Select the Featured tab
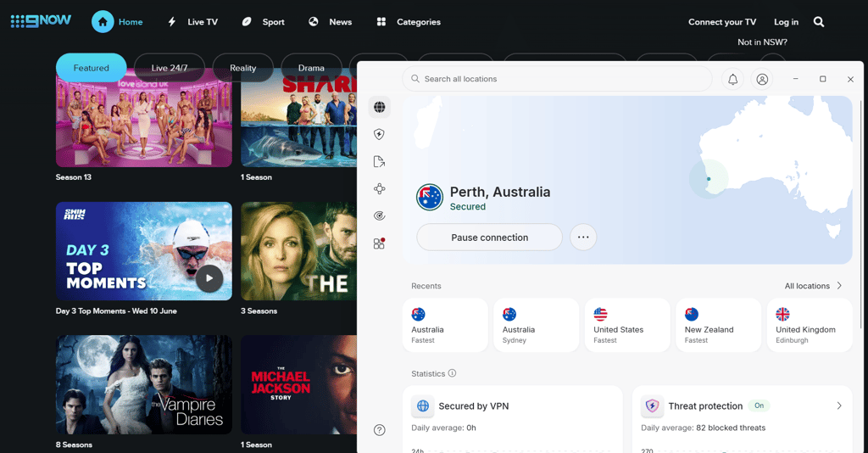The height and width of the screenshot is (453, 868). 92,68
